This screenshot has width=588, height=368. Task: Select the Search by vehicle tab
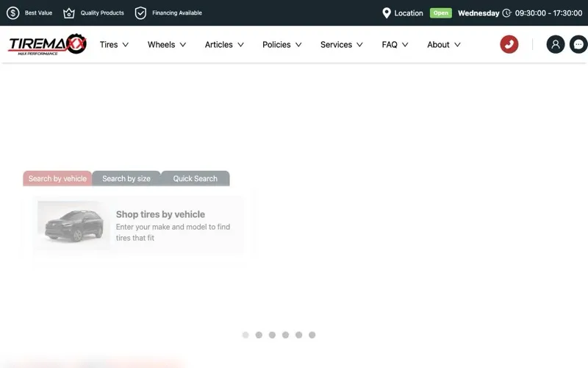click(x=57, y=178)
